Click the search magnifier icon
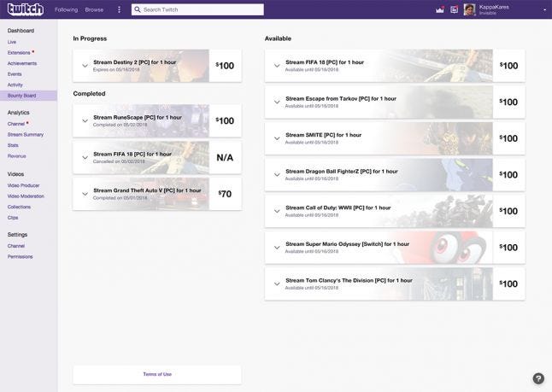 pyautogui.click(x=138, y=9)
